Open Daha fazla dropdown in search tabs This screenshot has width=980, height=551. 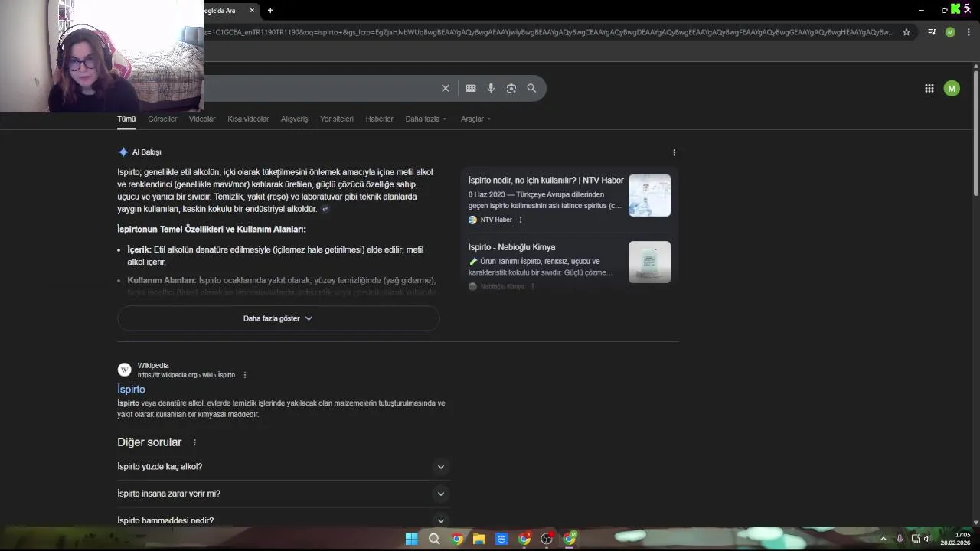(426, 119)
